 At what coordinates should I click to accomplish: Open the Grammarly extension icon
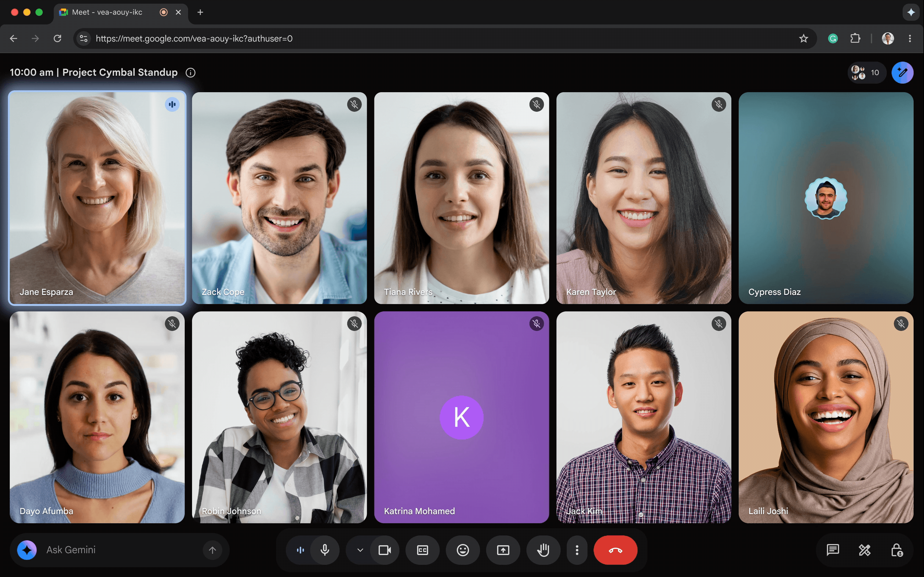coord(833,38)
